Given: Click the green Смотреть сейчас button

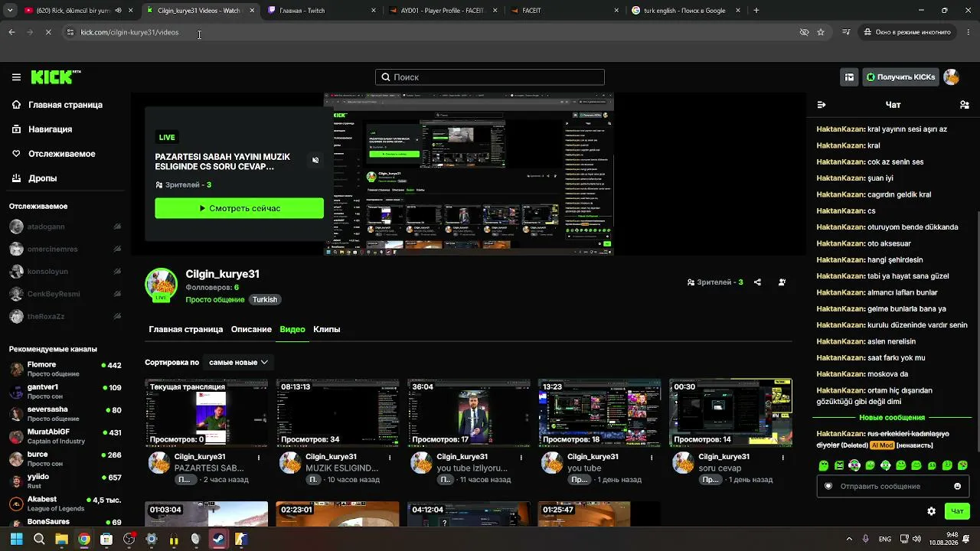Looking at the screenshot, I should (x=239, y=208).
